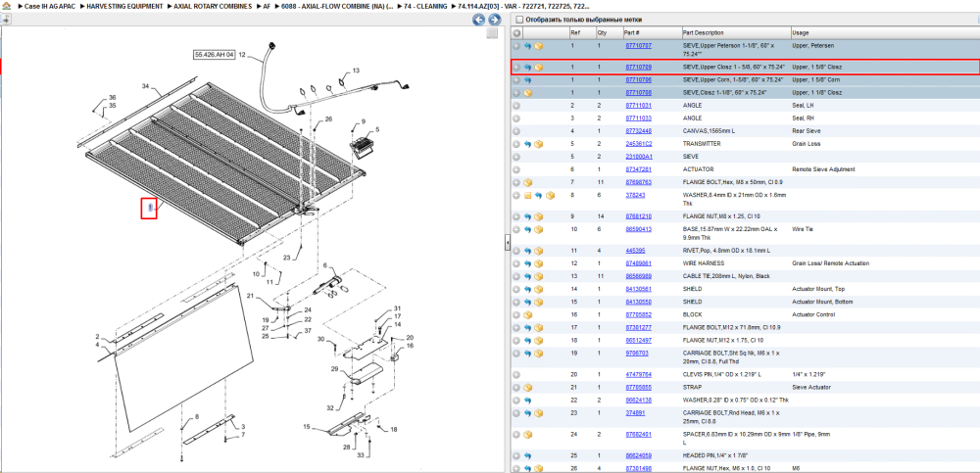
Task: Click 'Grain Loss/ Remote Actuation' usage text
Action: tap(830, 263)
